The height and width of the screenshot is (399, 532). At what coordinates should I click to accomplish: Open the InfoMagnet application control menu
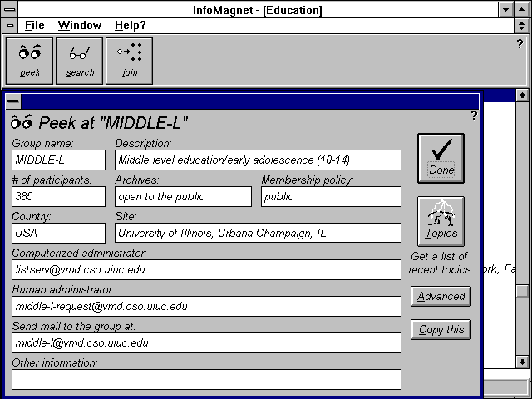[x=10, y=8]
